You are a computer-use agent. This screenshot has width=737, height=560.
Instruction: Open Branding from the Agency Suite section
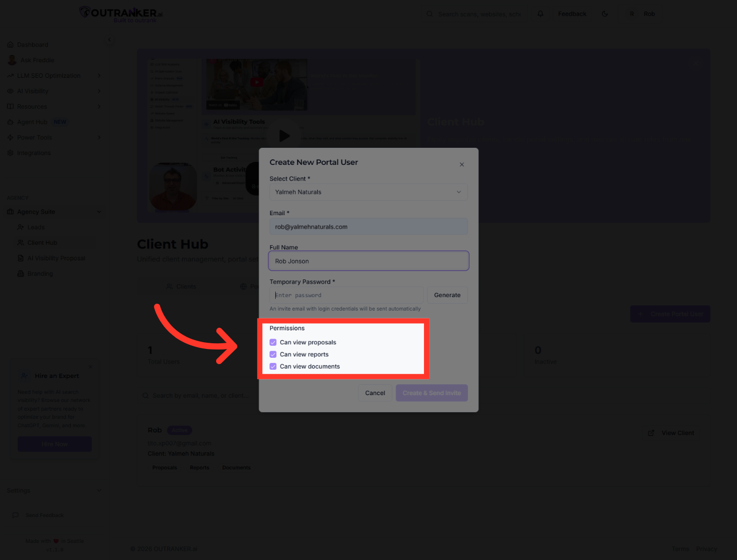click(x=39, y=273)
